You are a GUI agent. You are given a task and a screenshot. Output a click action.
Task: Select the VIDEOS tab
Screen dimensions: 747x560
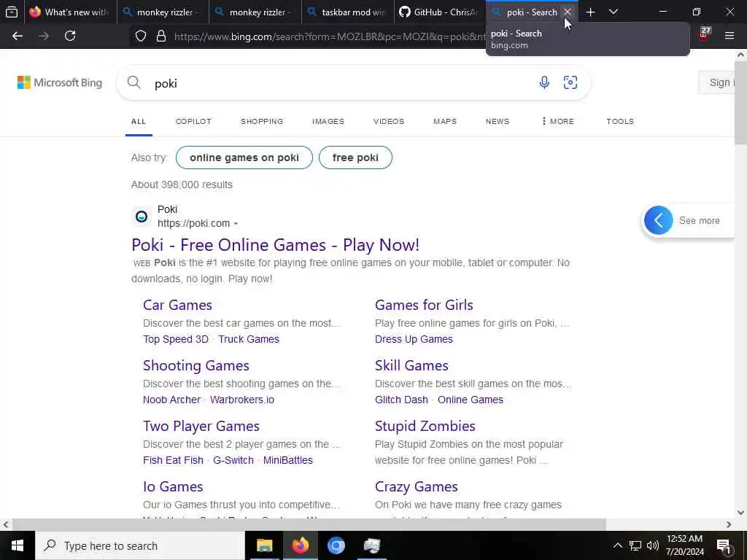[389, 122]
